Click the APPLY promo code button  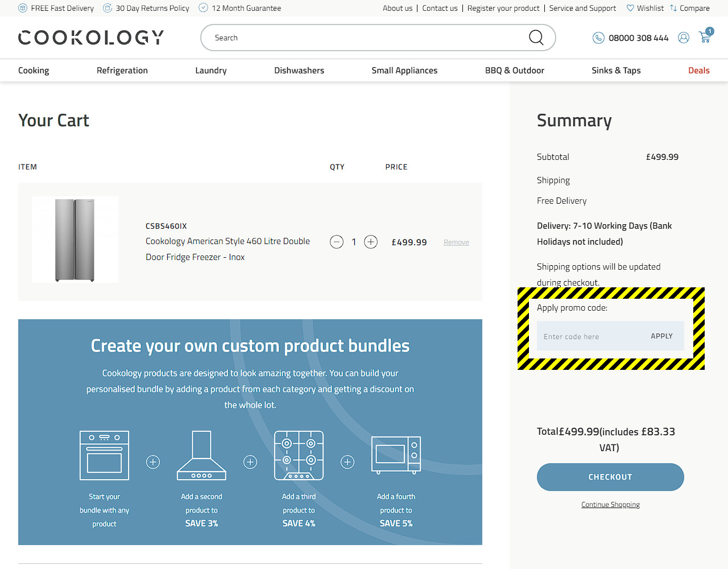pos(661,336)
